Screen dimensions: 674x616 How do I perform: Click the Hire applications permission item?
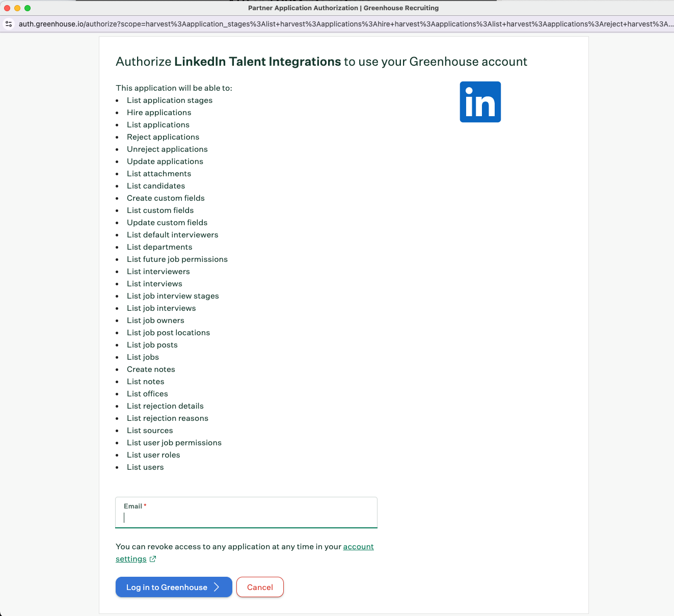tap(159, 113)
